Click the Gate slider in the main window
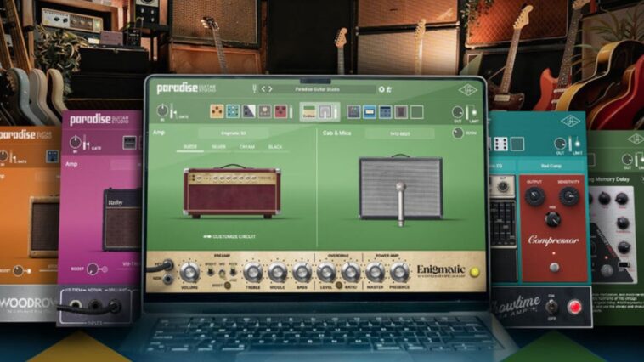Screen dimensions: 644x362 173,111
